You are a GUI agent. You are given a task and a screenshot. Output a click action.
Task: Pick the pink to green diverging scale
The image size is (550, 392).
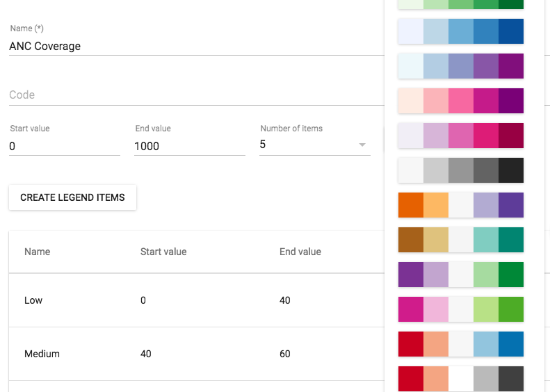click(460, 309)
